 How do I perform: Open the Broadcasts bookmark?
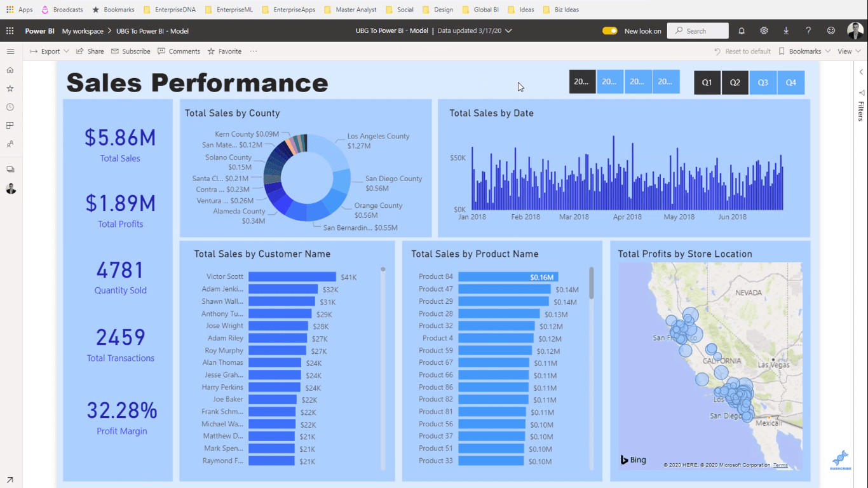(62, 10)
